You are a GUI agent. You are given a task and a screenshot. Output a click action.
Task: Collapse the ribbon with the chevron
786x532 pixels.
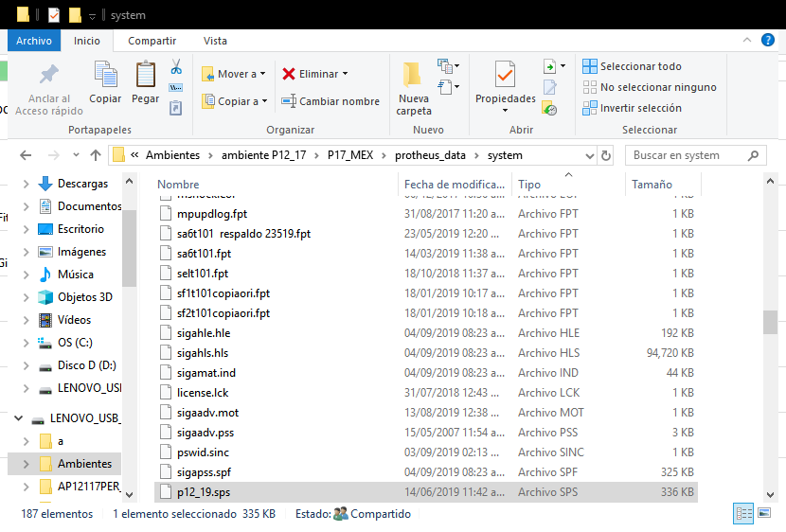pos(747,40)
